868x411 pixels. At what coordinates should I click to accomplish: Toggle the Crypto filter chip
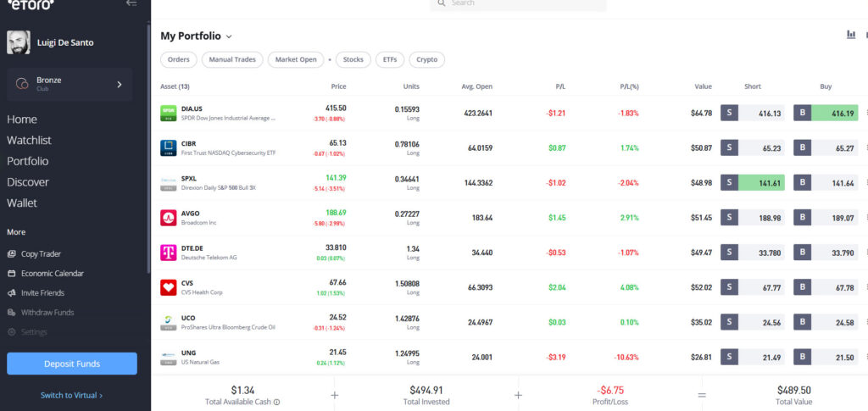[x=426, y=60]
